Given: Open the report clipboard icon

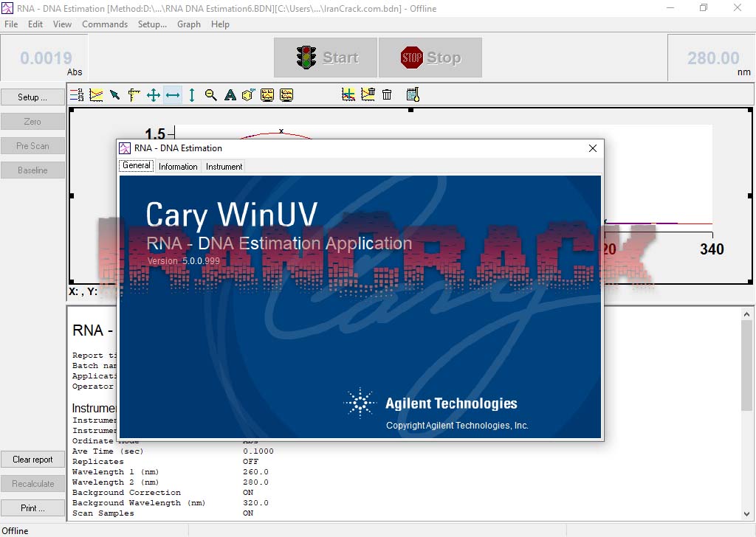Looking at the screenshot, I should (x=412, y=94).
